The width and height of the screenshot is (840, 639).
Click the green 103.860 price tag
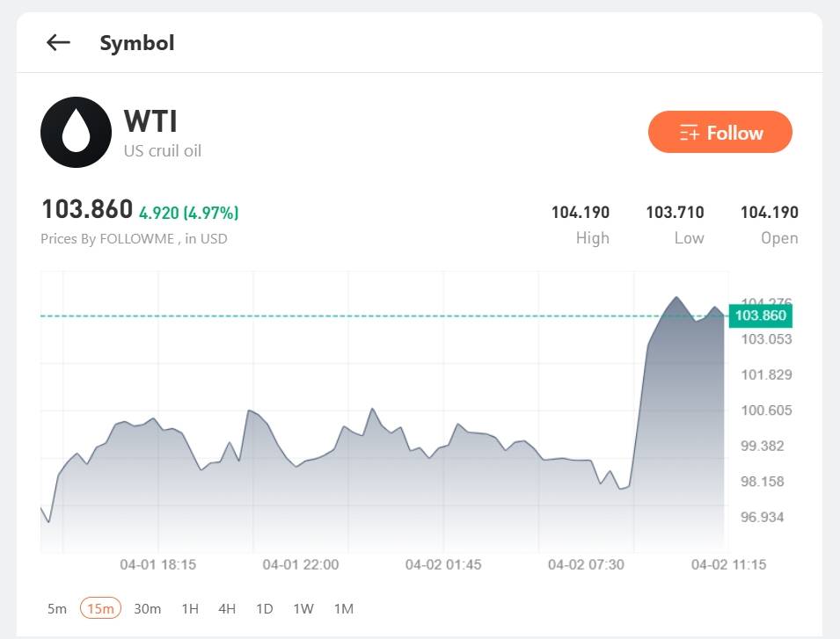pyautogui.click(x=762, y=316)
